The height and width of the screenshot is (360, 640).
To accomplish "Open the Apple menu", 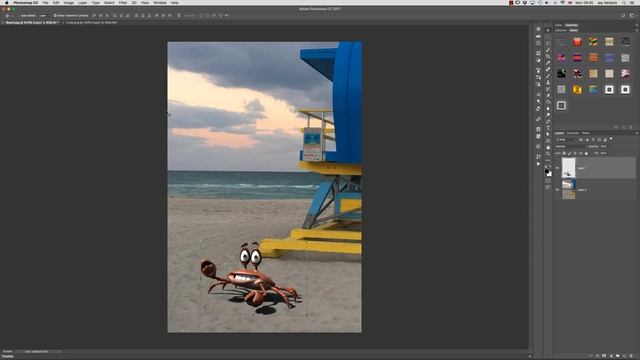I will [6, 2].
